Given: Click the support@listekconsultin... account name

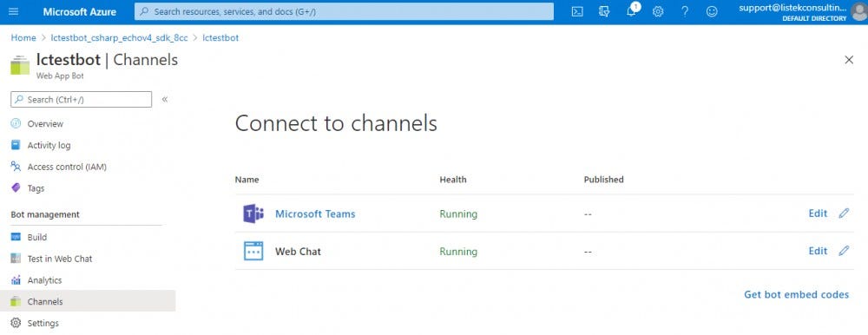Looking at the screenshot, I should click(792, 8).
